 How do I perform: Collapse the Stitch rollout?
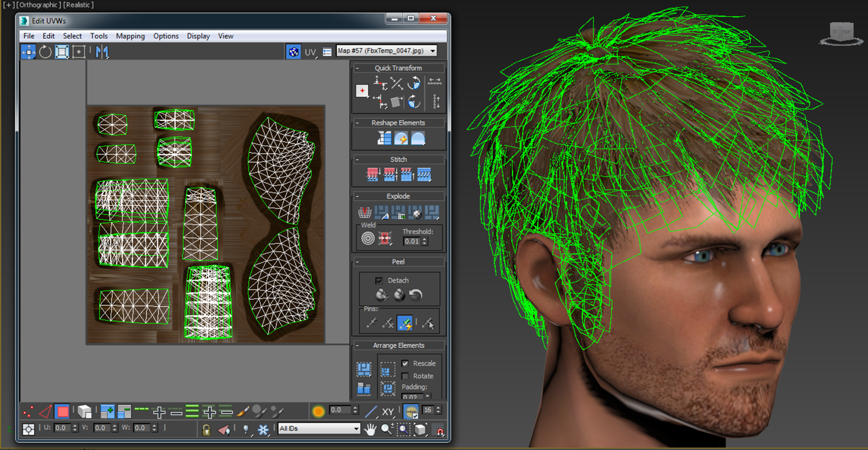pos(357,160)
